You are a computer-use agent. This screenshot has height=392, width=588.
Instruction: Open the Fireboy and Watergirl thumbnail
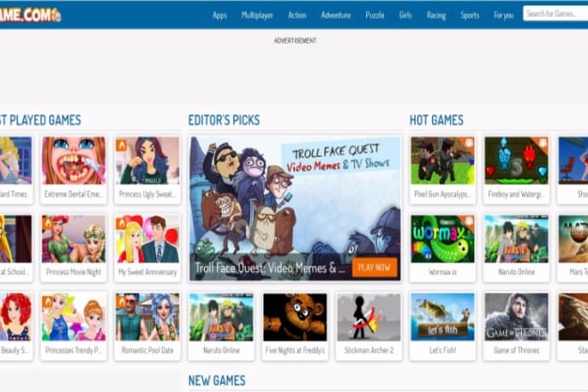coord(517,160)
